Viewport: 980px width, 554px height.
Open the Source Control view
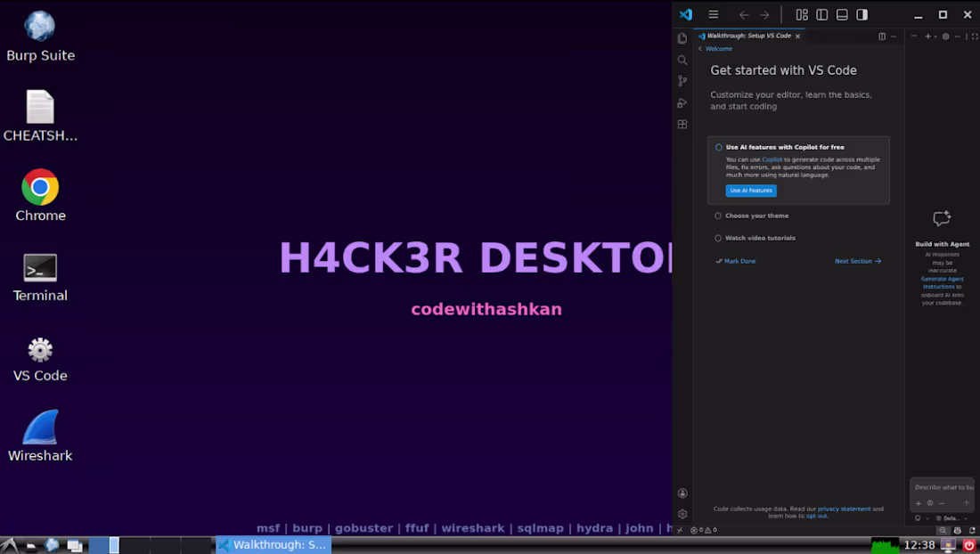(x=682, y=81)
